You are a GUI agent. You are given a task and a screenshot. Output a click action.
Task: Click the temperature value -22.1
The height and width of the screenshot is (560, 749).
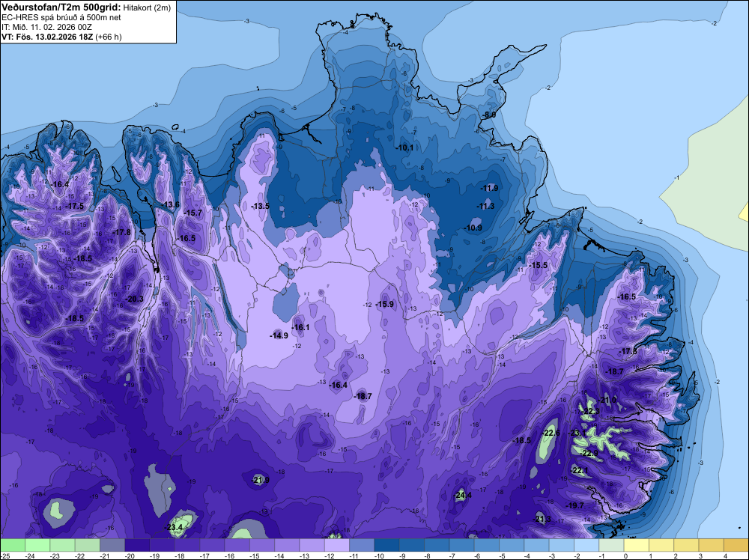(580, 471)
